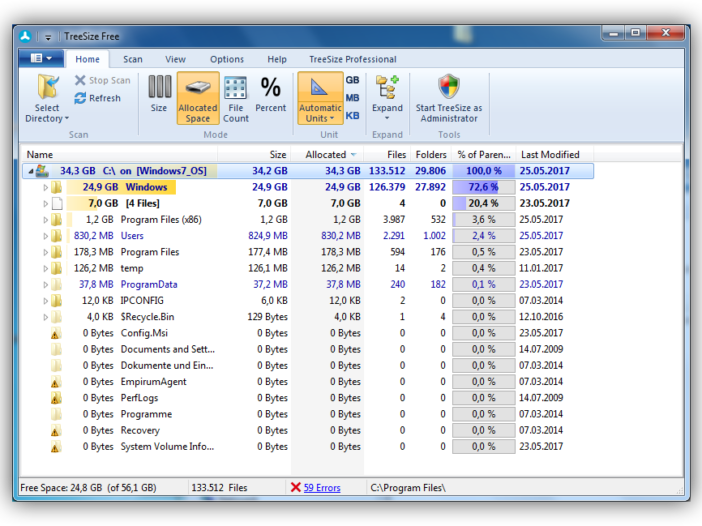Click the EmpirumAgent warning folder icon
Image resolution: width=702 pixels, height=526 pixels.
[56, 382]
